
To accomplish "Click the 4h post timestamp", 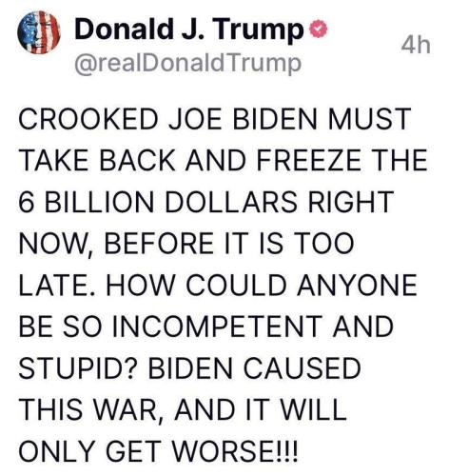I will (416, 46).
